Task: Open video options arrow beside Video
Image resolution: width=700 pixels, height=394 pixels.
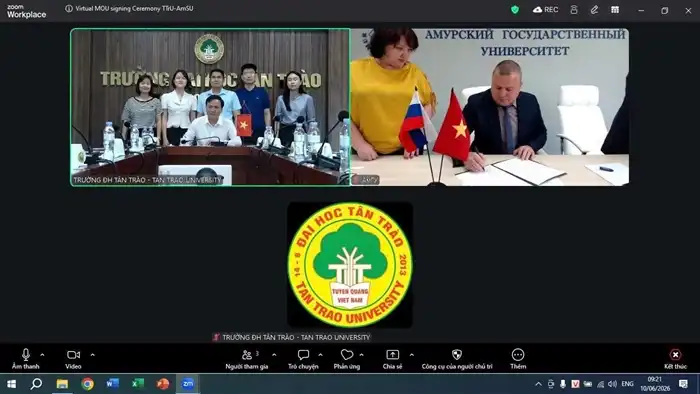Action: pyautogui.click(x=92, y=355)
